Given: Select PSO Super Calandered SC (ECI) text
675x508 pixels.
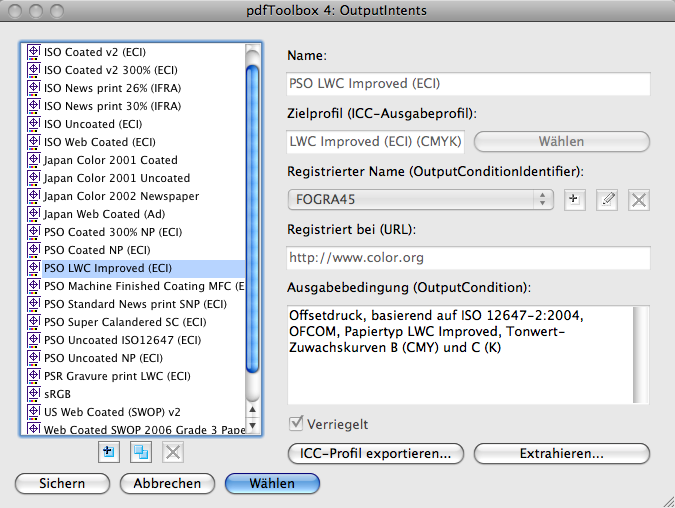Looking at the screenshot, I should coord(125,322).
